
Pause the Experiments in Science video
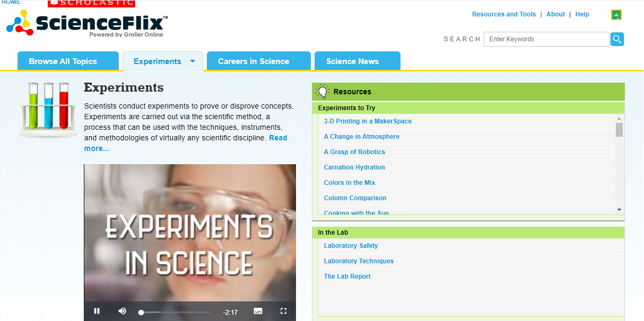coord(97,311)
